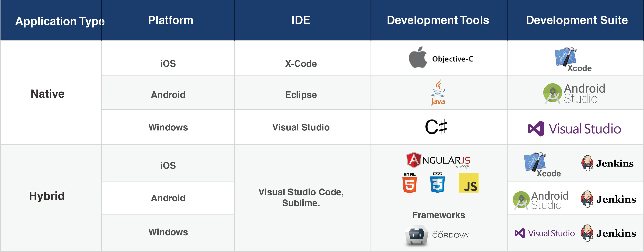Click the Objective-C label
644x252 pixels.
click(452, 59)
